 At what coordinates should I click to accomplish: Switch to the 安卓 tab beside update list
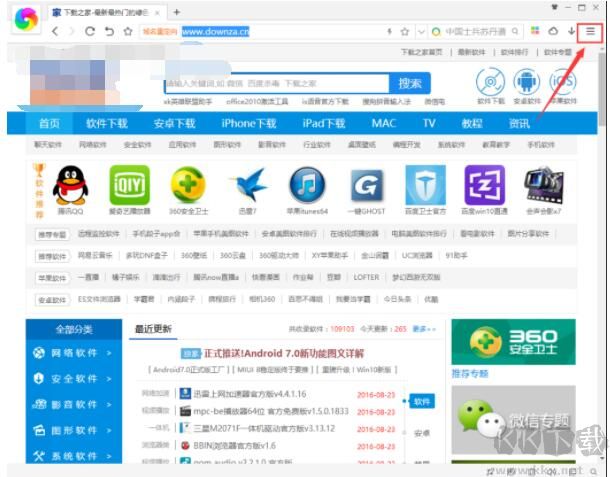[422, 433]
